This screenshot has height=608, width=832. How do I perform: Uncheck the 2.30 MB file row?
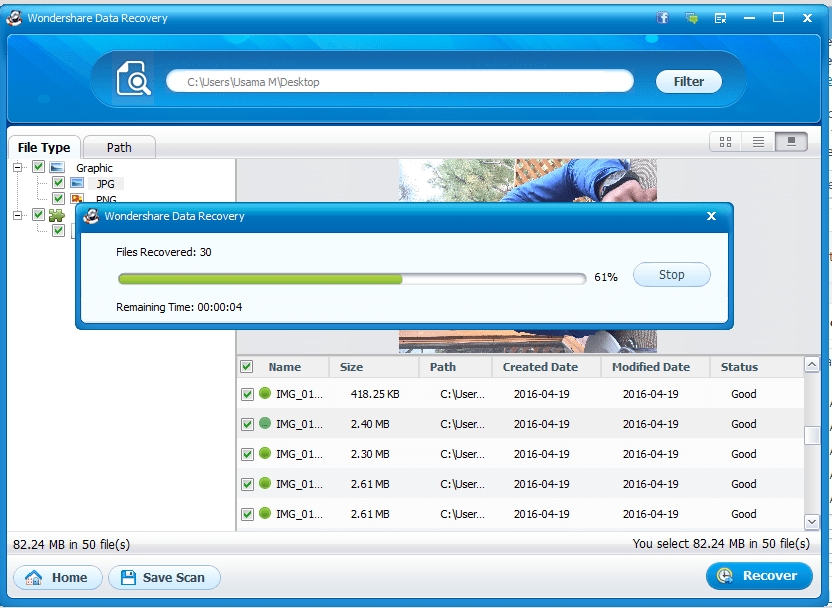pyautogui.click(x=247, y=454)
